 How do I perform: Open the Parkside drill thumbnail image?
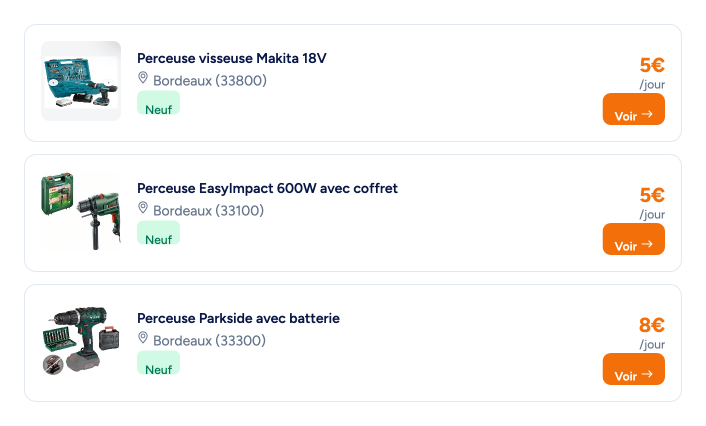tap(81, 341)
